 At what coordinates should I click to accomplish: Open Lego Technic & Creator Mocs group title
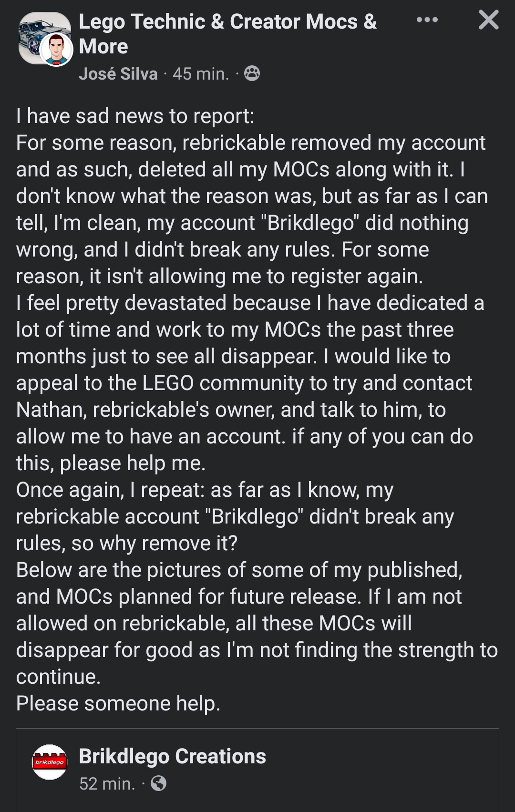(228, 34)
